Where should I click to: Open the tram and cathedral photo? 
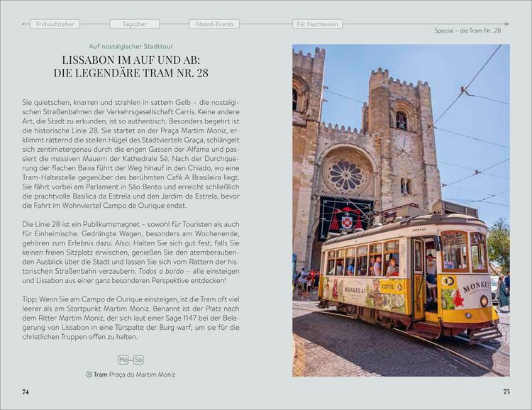401,210
